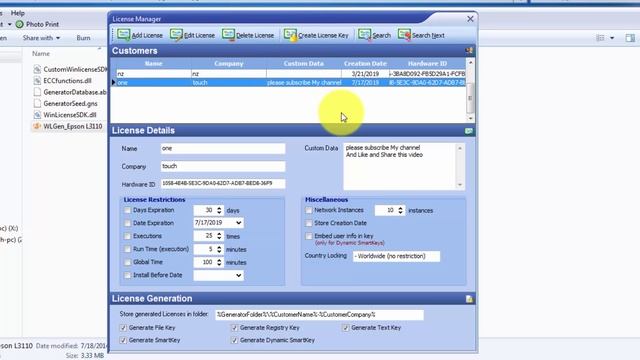This screenshot has width=640, height=360.
Task: Click the Run Time minutes spinner
Action: 219,249
